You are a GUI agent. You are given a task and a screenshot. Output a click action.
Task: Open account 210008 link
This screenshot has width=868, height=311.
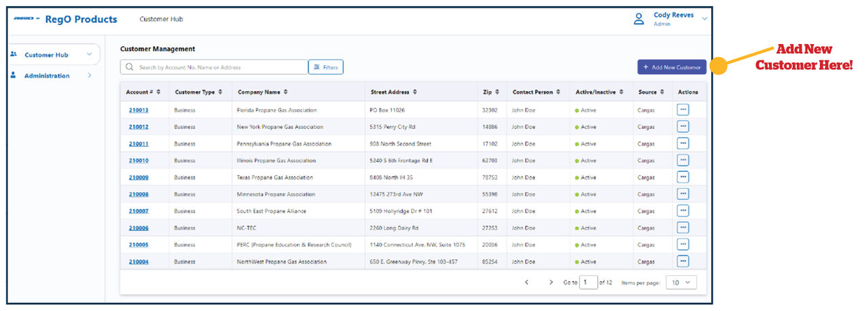(x=138, y=194)
